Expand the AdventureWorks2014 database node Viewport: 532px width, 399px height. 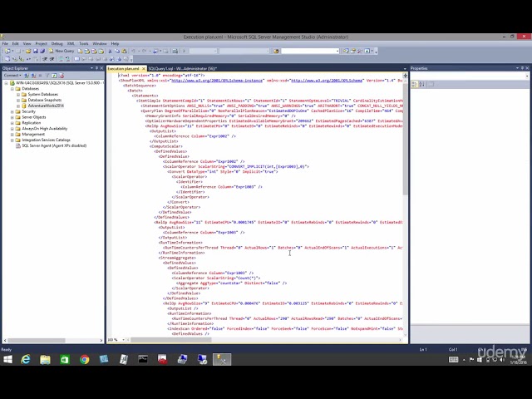pos(18,106)
